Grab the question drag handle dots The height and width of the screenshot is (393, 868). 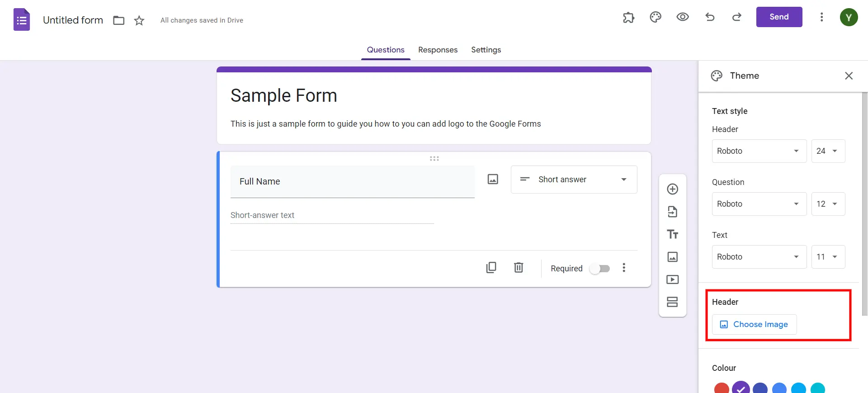[434, 159]
